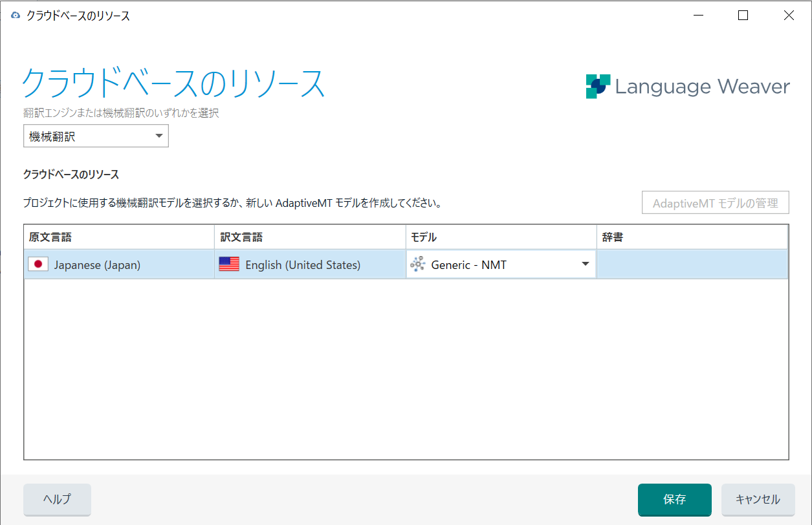The width and height of the screenshot is (812, 525).
Task: Click the United States flag icon
Action: pyautogui.click(x=229, y=264)
